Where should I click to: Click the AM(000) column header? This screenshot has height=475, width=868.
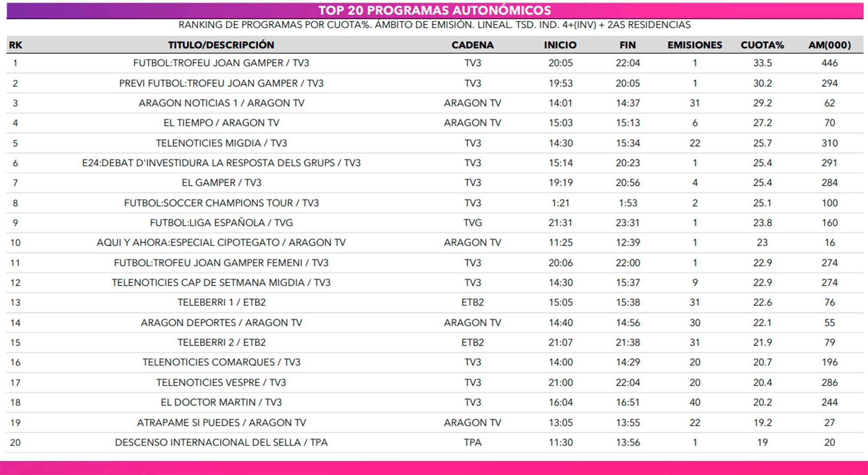[829, 45]
